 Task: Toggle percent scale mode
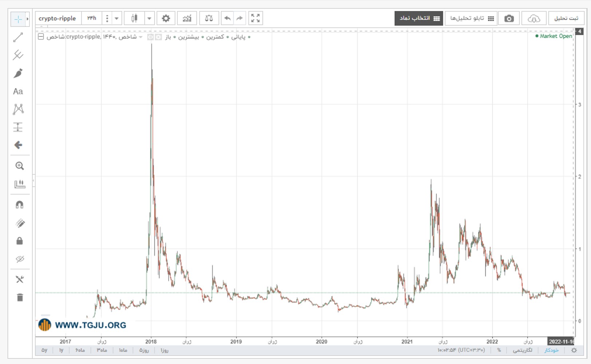[499, 350]
